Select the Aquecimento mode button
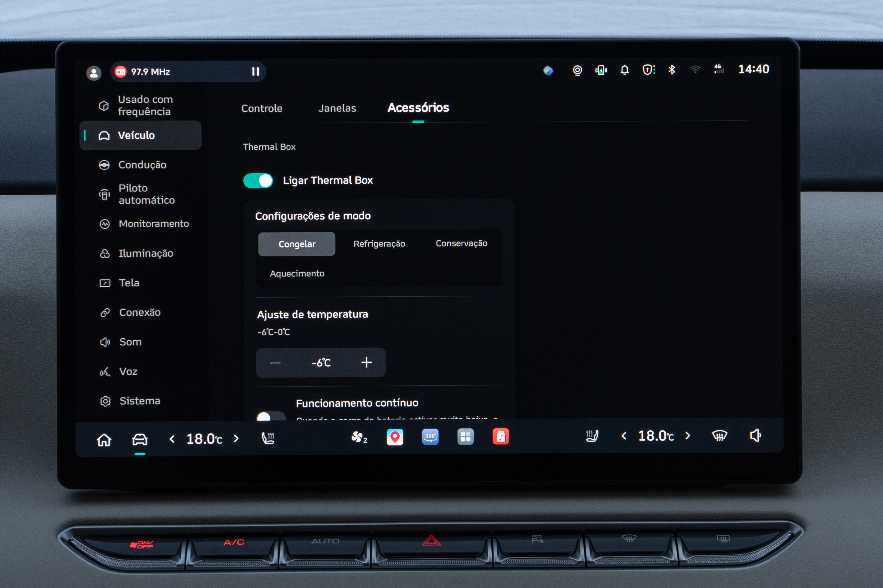The image size is (883, 588). [x=297, y=274]
